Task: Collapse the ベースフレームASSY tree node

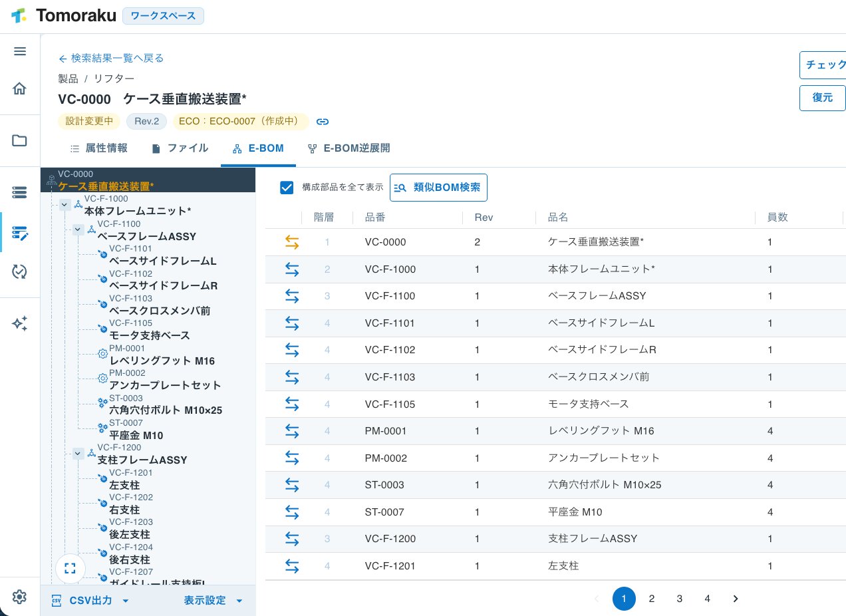Action: (x=78, y=230)
